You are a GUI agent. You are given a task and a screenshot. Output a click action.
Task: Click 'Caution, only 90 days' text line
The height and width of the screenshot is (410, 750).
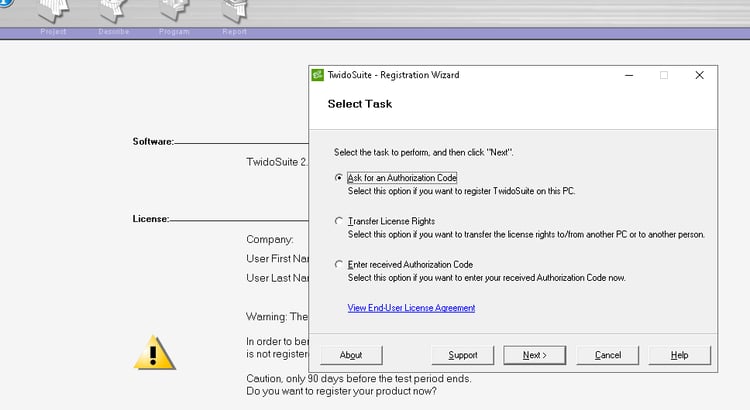(359, 378)
